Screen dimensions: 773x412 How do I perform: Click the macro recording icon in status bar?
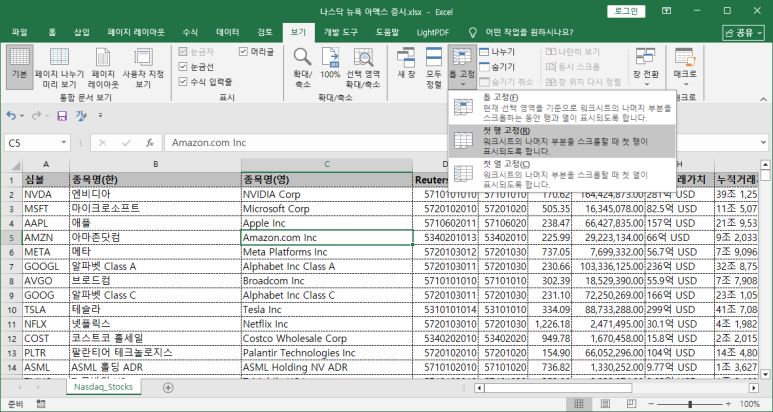(41, 404)
